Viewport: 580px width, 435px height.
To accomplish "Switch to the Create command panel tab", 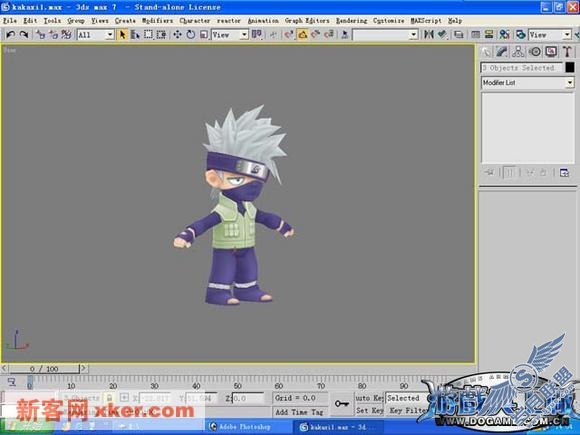I will (x=486, y=52).
